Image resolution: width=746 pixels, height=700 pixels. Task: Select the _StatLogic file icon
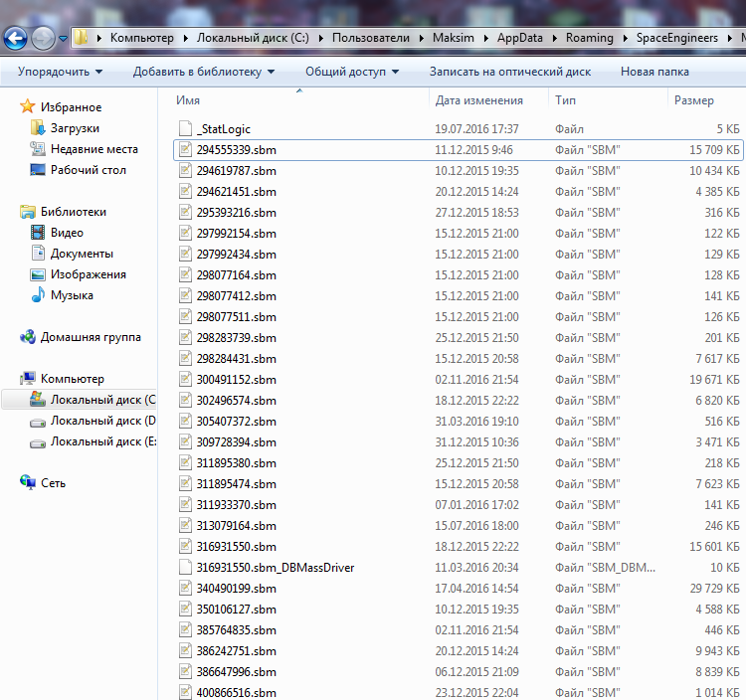pos(186,128)
